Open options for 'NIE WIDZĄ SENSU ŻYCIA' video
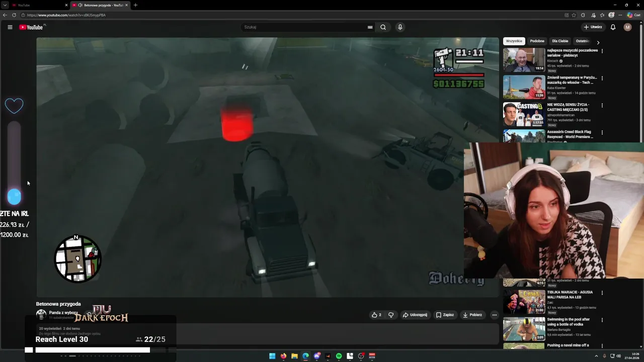 (602, 105)
